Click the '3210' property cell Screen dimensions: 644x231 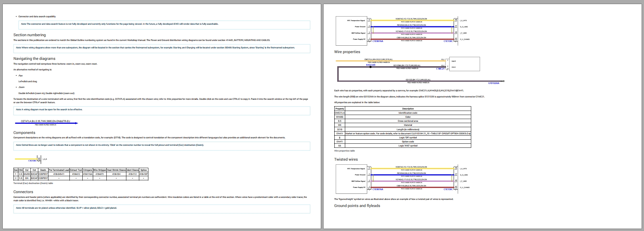click(x=339, y=129)
